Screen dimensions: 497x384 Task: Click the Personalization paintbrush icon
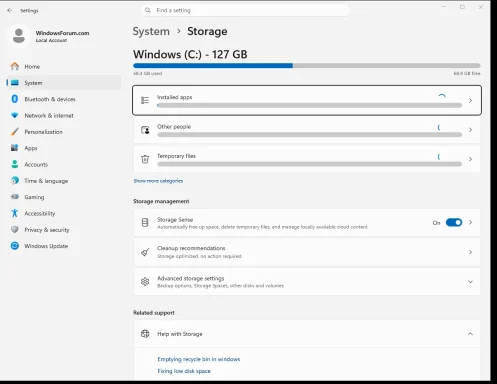(15, 132)
